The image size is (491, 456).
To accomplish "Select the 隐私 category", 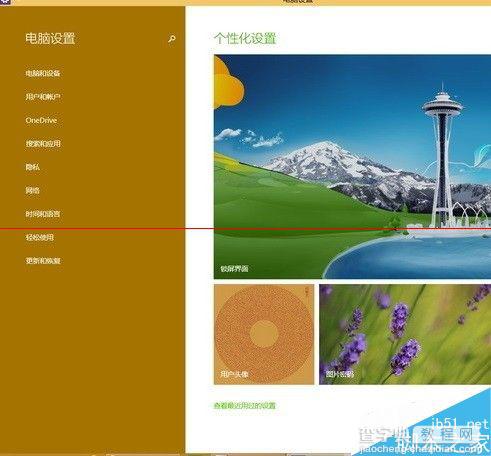I will [33, 167].
